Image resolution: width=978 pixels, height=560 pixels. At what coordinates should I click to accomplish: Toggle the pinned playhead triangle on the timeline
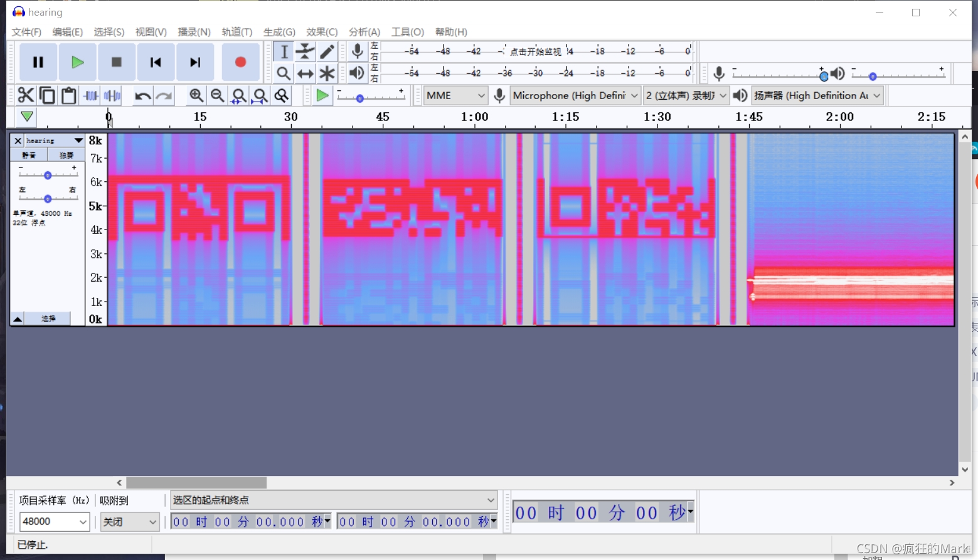(x=27, y=117)
